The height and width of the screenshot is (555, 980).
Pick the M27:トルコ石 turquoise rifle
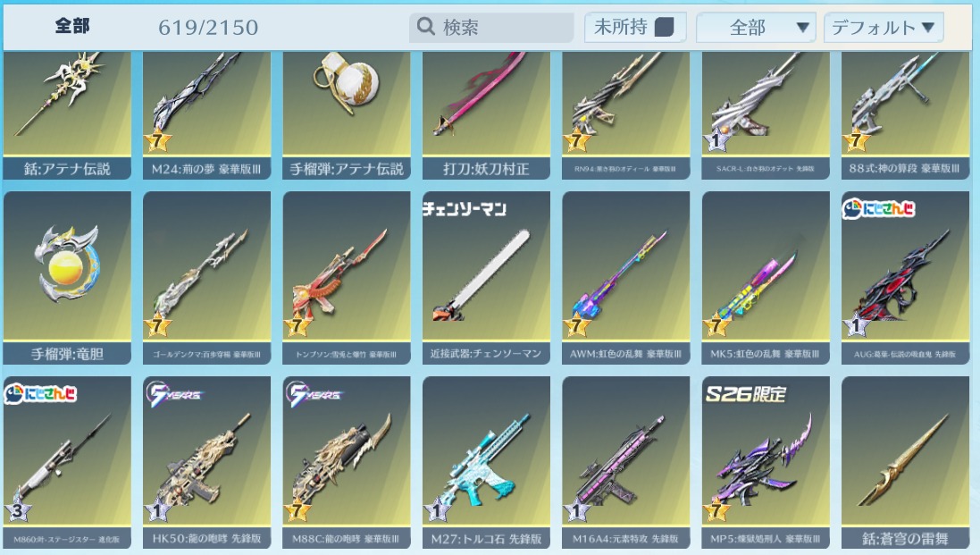(x=486, y=463)
